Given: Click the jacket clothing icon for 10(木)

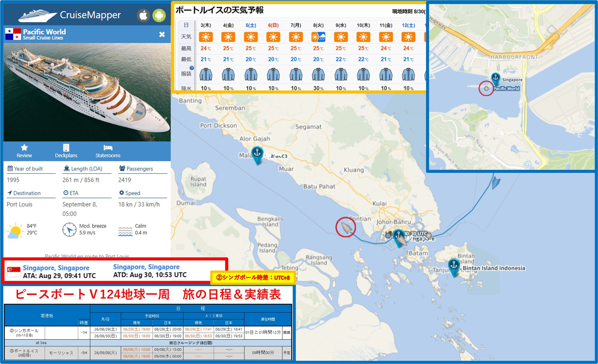Looking at the screenshot, I should click(363, 74).
